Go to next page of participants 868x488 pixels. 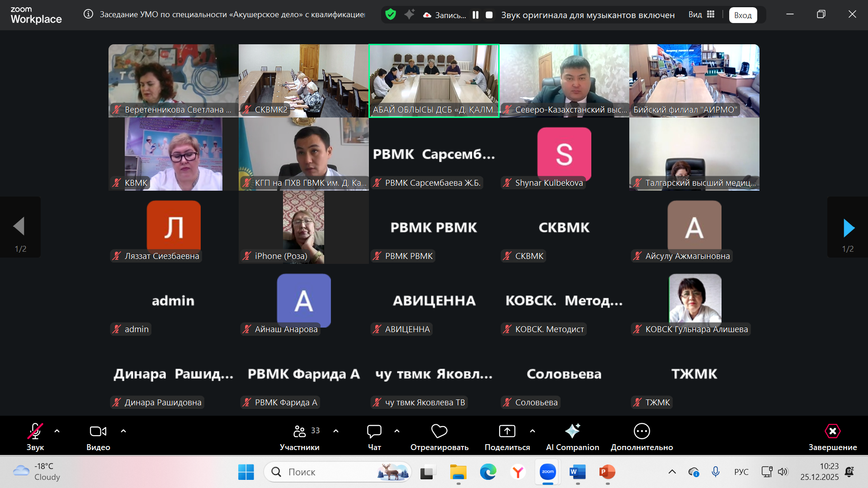[848, 228]
